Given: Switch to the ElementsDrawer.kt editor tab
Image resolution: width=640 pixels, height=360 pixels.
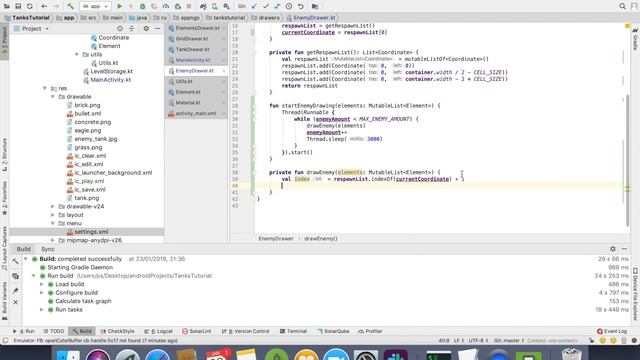Looking at the screenshot, I should pyautogui.click(x=196, y=28).
